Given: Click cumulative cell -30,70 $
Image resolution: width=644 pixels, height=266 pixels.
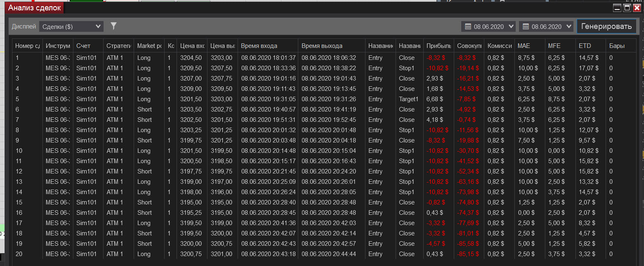Looking at the screenshot, I should (468, 151).
